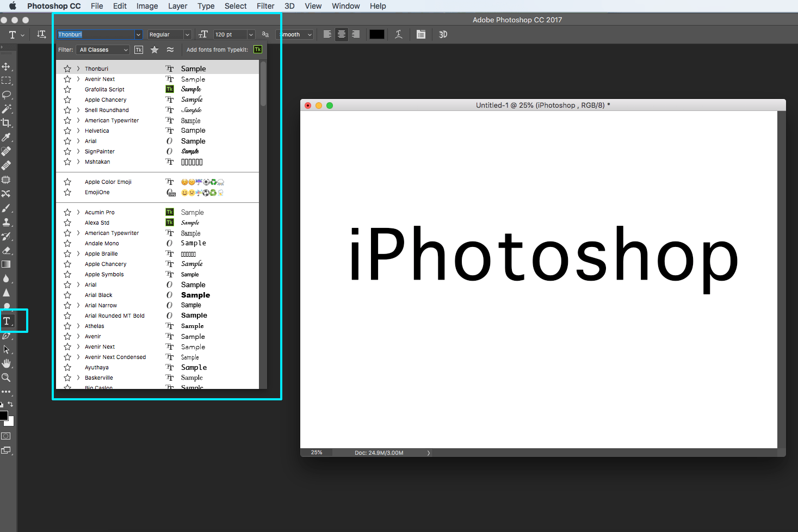This screenshot has height=532, width=798.
Task: Select the Clone Stamp tool
Action: click(6, 222)
